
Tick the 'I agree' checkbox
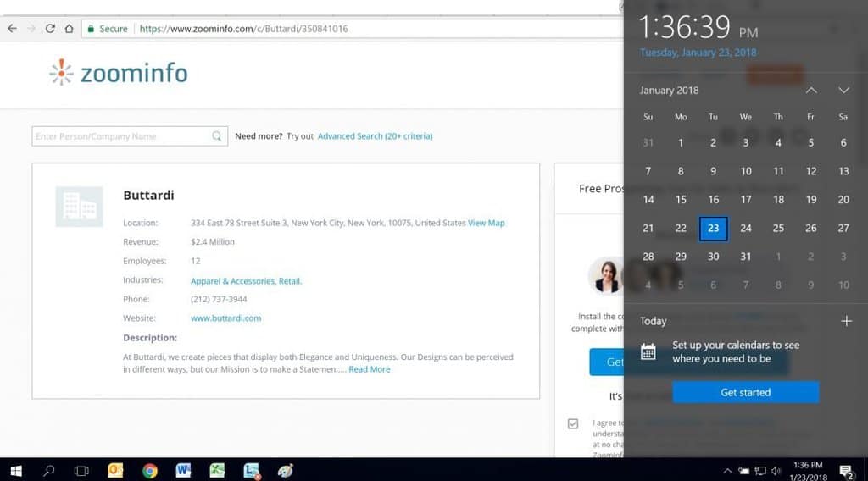(573, 423)
